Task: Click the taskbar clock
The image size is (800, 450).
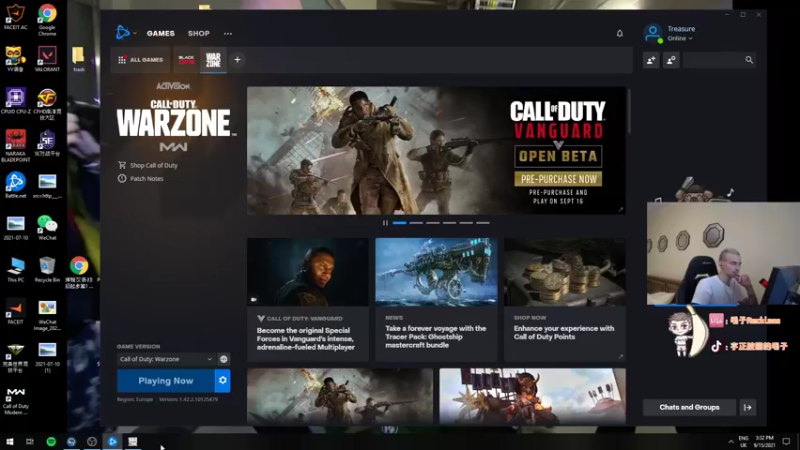Action: [764, 441]
